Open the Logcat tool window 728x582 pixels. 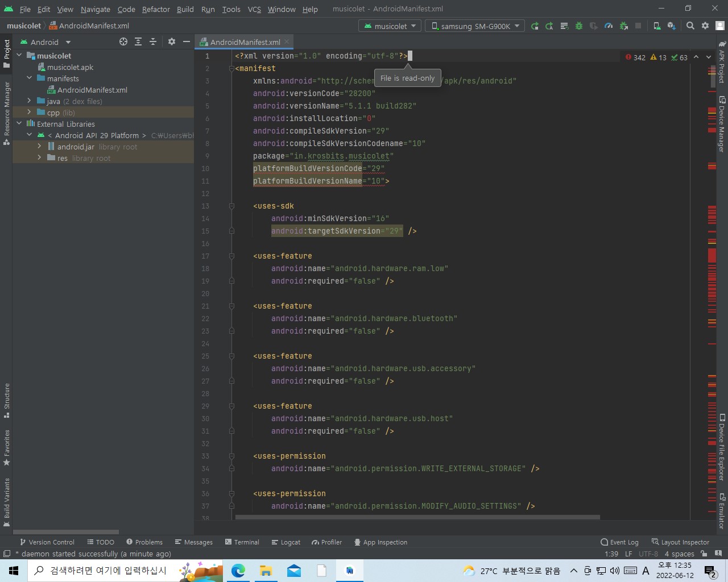[286, 542]
